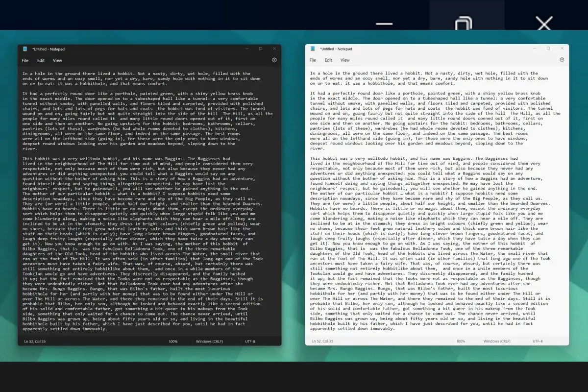Click the Notepad icon in light window title bar
Screen dimensions: 588x392
[312, 49]
